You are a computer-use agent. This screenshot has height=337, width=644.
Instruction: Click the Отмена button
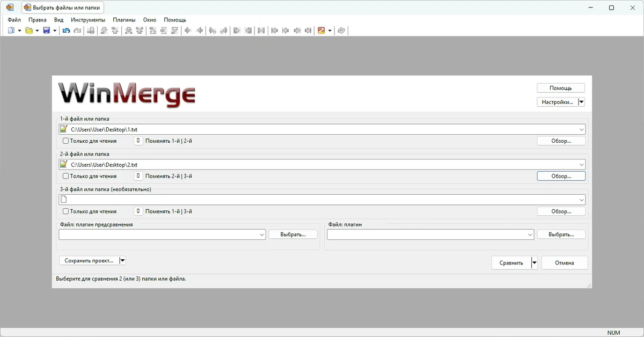click(565, 263)
